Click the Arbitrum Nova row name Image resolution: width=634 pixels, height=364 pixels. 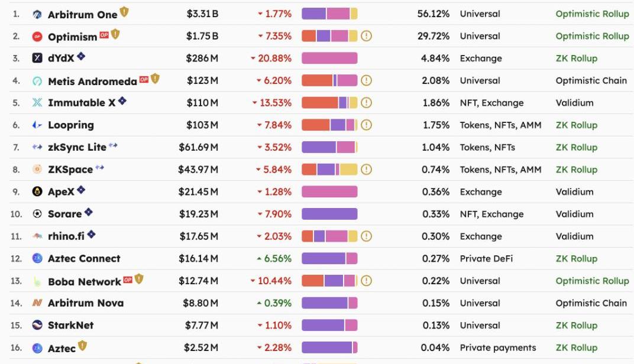point(86,303)
